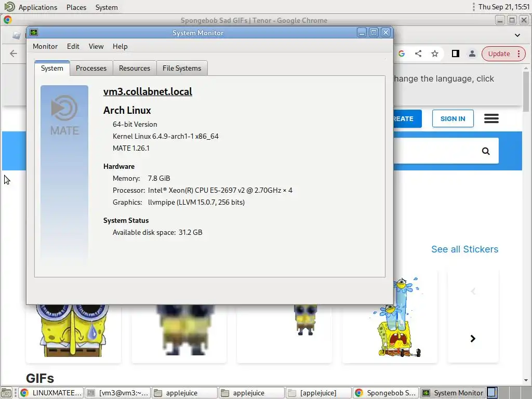Click the vm3.collabnet.local hostname text
Image resolution: width=532 pixels, height=399 pixels.
(x=148, y=91)
